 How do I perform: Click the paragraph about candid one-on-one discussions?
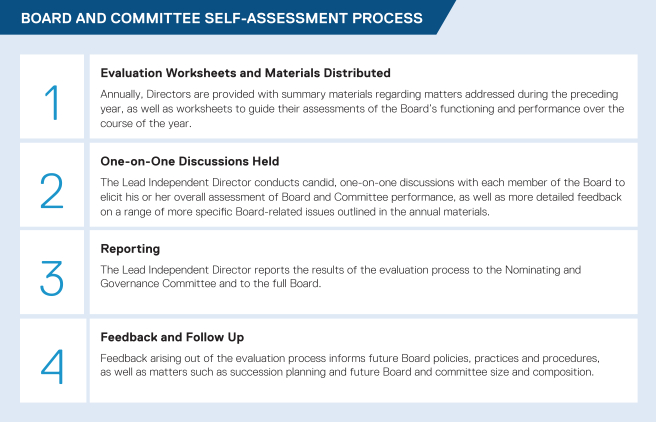tap(360, 195)
